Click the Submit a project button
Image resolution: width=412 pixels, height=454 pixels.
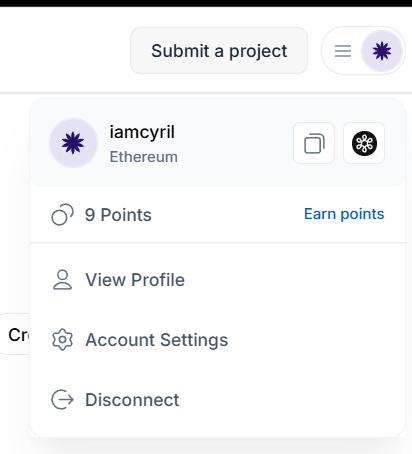(x=219, y=51)
